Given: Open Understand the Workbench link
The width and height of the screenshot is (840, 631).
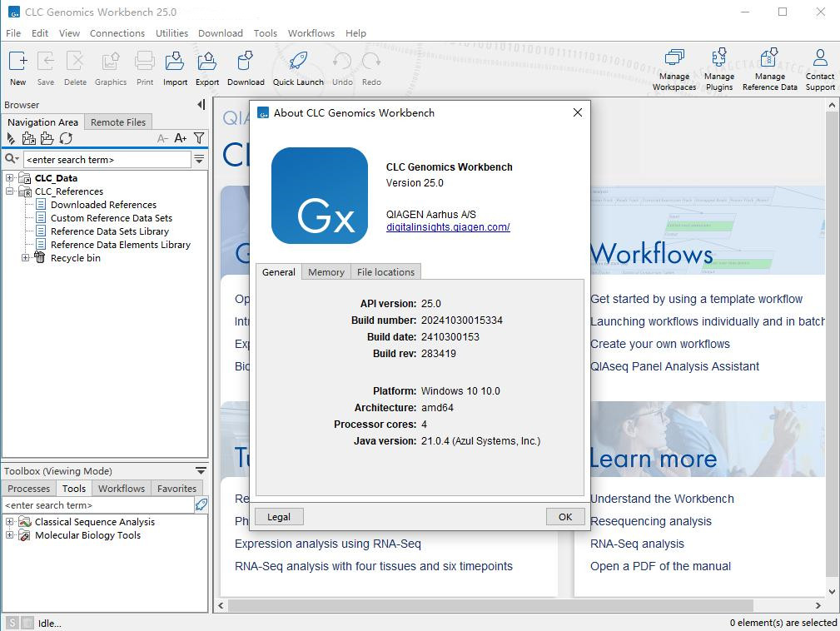Looking at the screenshot, I should (662, 499).
